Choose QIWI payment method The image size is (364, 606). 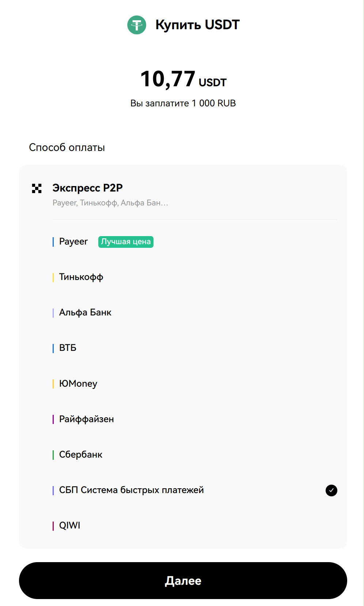[70, 525]
